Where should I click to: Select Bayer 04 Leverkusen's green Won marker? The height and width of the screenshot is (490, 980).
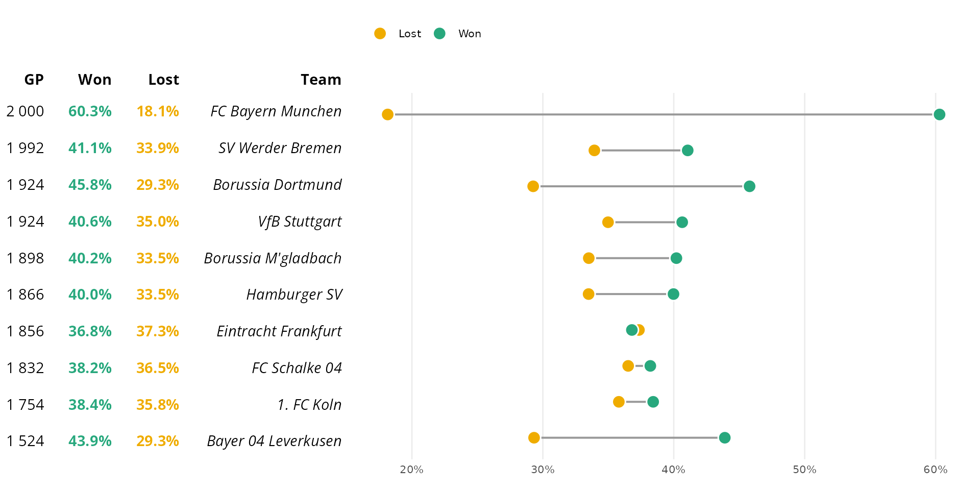(724, 438)
